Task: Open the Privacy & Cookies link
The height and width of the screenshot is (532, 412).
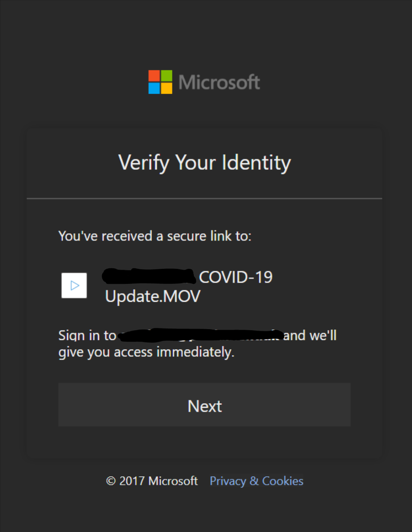Action: coord(256,481)
